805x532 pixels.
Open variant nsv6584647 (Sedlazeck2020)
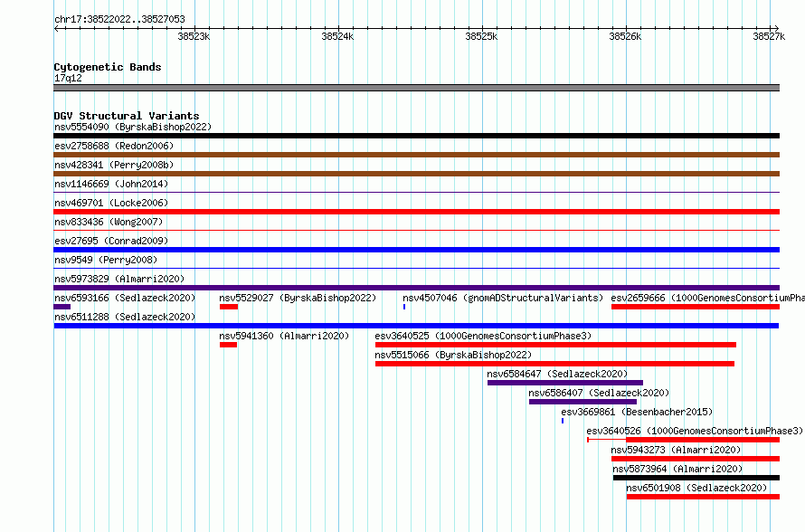557,374
